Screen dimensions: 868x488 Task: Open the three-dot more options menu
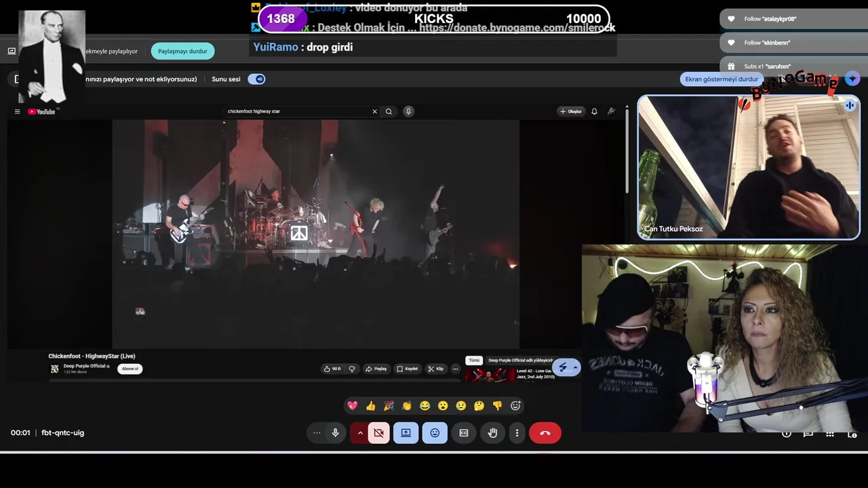tap(517, 432)
